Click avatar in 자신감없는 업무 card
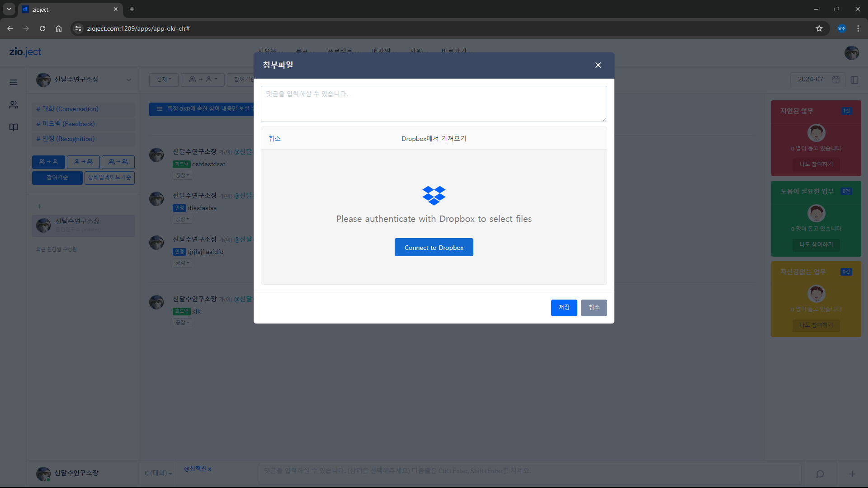 [816, 294]
